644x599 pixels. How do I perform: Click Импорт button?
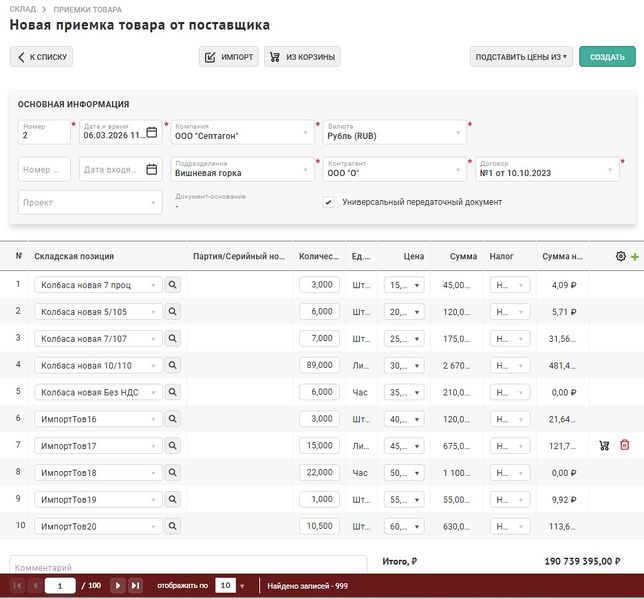229,57
